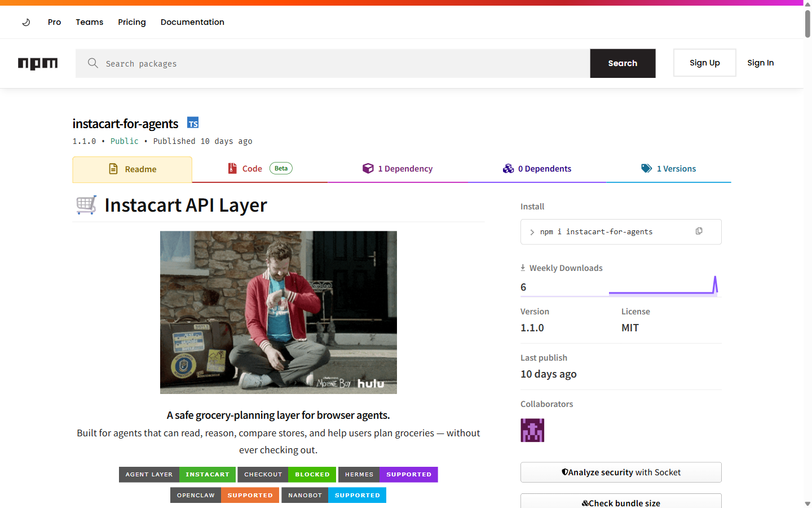Click the Sign Up button
The height and width of the screenshot is (508, 812).
[x=705, y=63]
